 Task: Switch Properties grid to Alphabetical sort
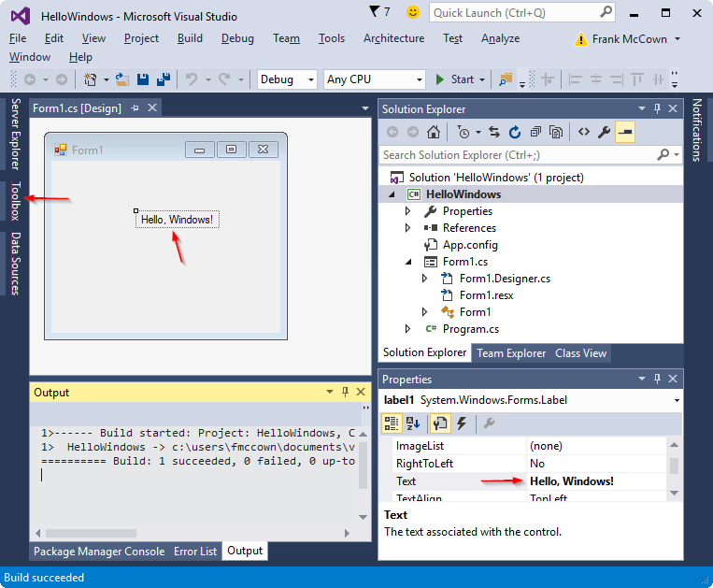(413, 423)
